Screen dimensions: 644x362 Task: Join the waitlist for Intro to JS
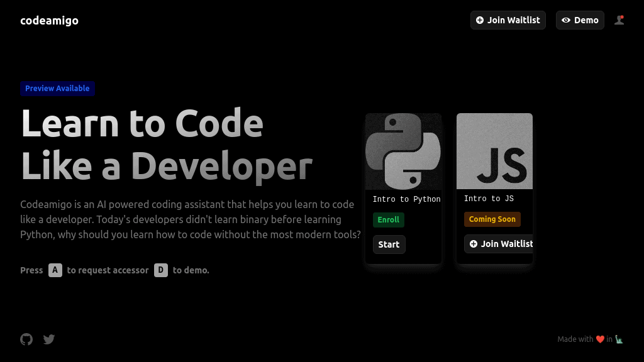500,244
